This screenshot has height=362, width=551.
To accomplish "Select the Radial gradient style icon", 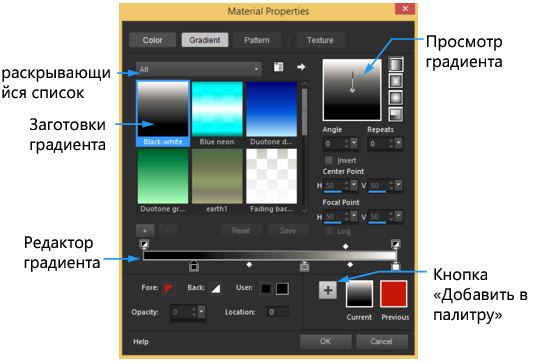I will coord(396,114).
